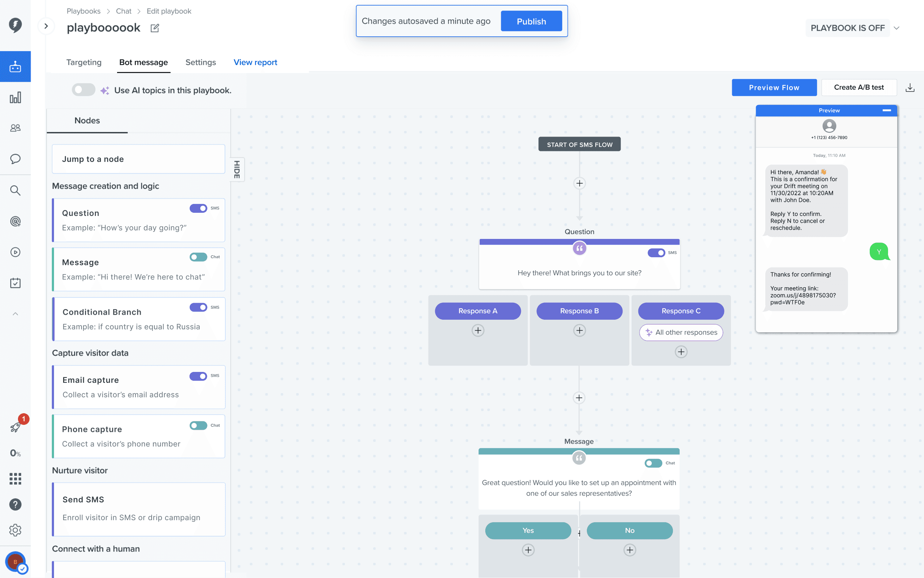The height and width of the screenshot is (578, 924).
Task: Toggle SMS switch on canvas Question node
Action: click(x=656, y=253)
